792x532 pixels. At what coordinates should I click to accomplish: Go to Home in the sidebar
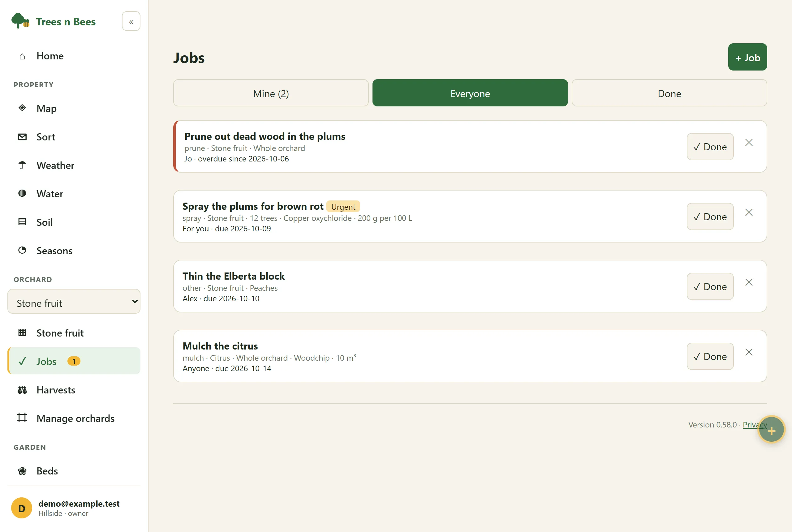click(x=74, y=56)
